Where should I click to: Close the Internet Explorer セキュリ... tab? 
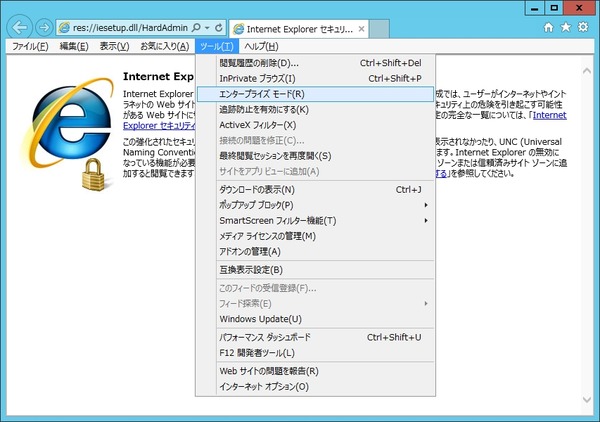pyautogui.click(x=361, y=29)
